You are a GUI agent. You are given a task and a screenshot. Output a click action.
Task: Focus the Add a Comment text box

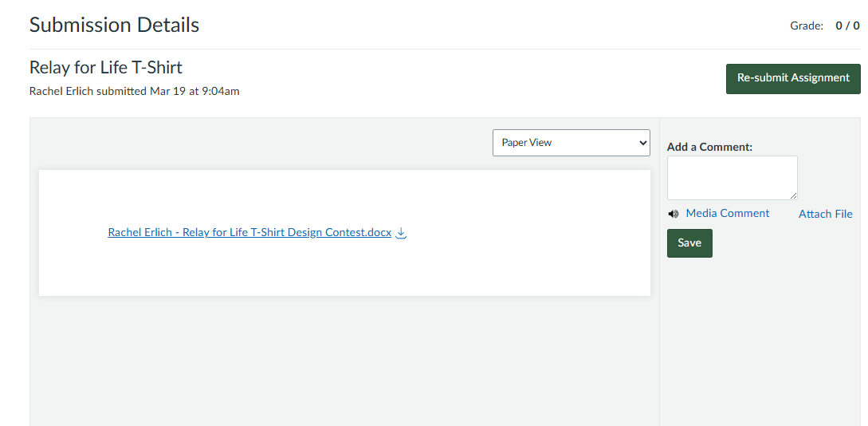[x=732, y=177]
